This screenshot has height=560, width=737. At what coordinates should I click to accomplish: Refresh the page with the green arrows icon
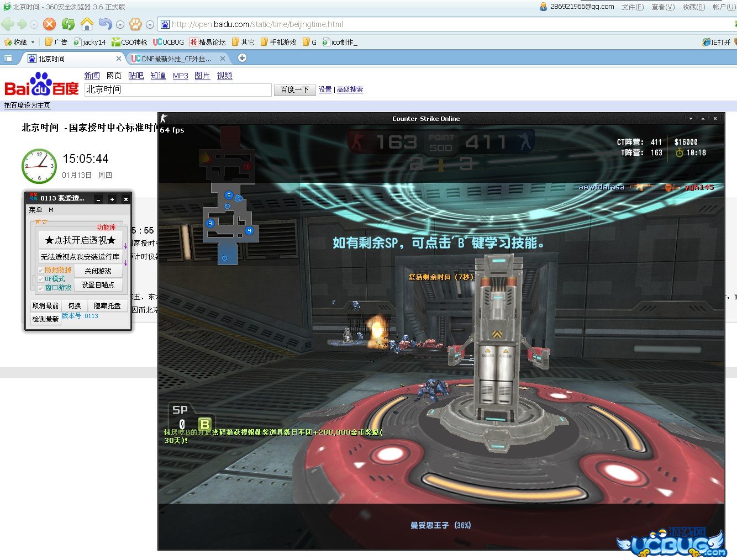click(68, 24)
